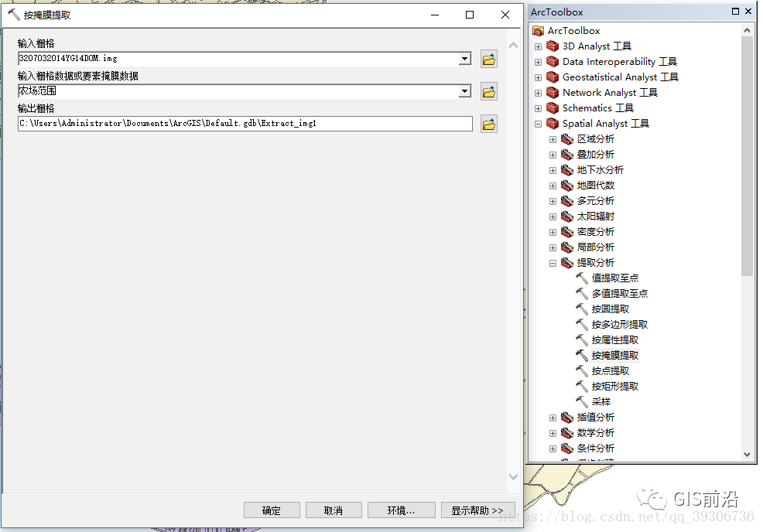763x532 pixels.
Task: Click the 提取分析 toolset icon
Action: tap(567, 263)
